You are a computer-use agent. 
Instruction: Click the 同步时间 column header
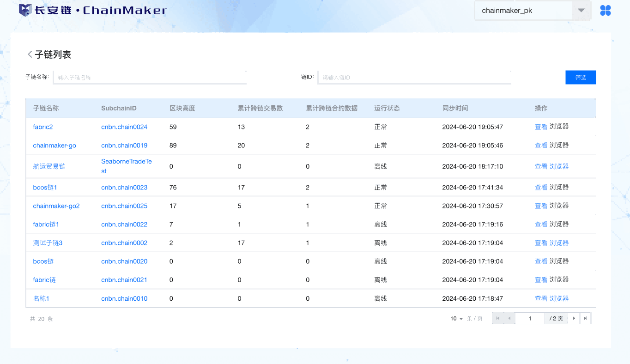click(455, 108)
